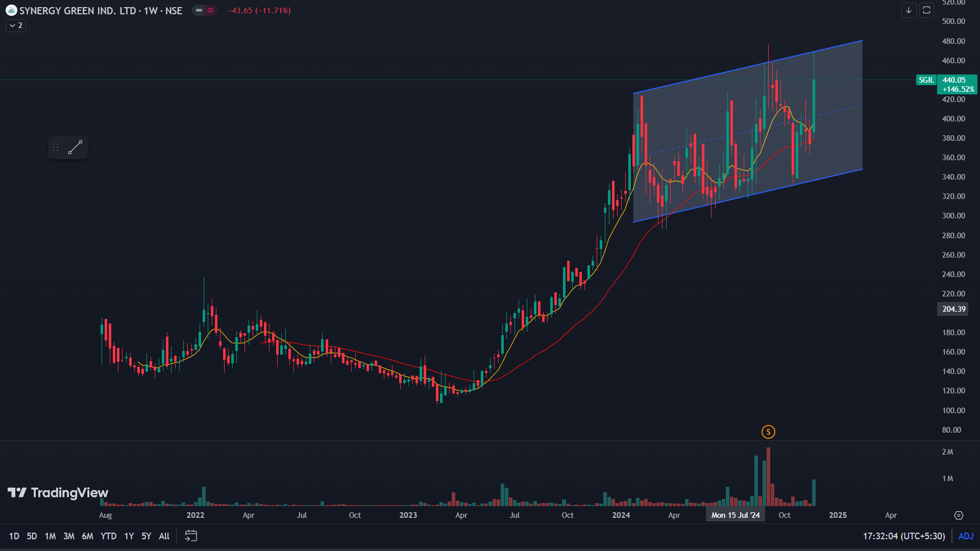The height and width of the screenshot is (551, 980).
Task: Toggle the grey dash market status pill
Action: coord(199,10)
